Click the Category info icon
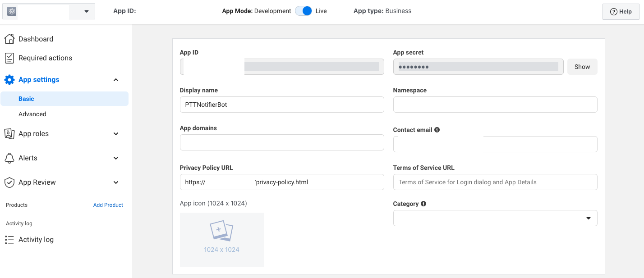Screen dimensions: 644x278 pyautogui.click(x=423, y=204)
